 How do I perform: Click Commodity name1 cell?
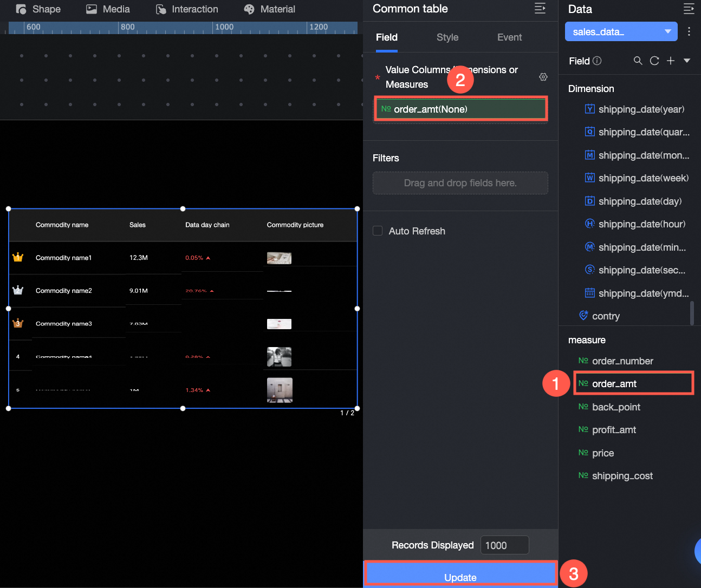pyautogui.click(x=63, y=258)
